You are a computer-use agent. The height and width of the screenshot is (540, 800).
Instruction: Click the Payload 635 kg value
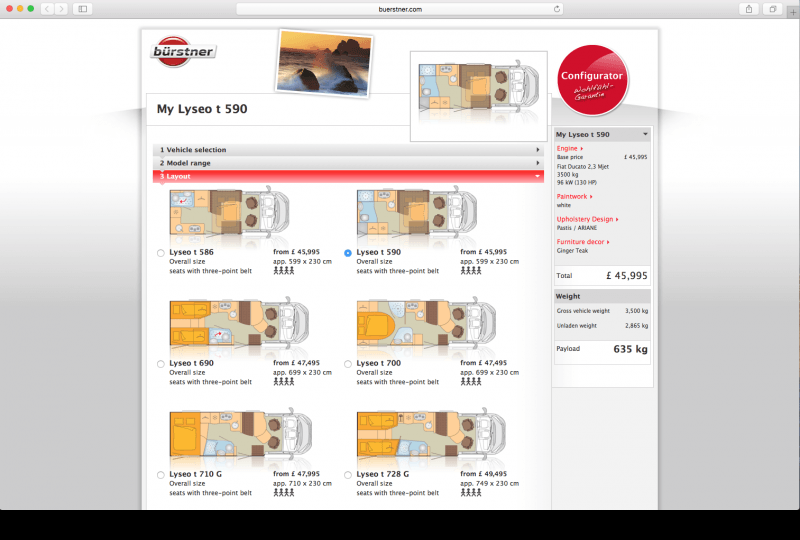[631, 349]
